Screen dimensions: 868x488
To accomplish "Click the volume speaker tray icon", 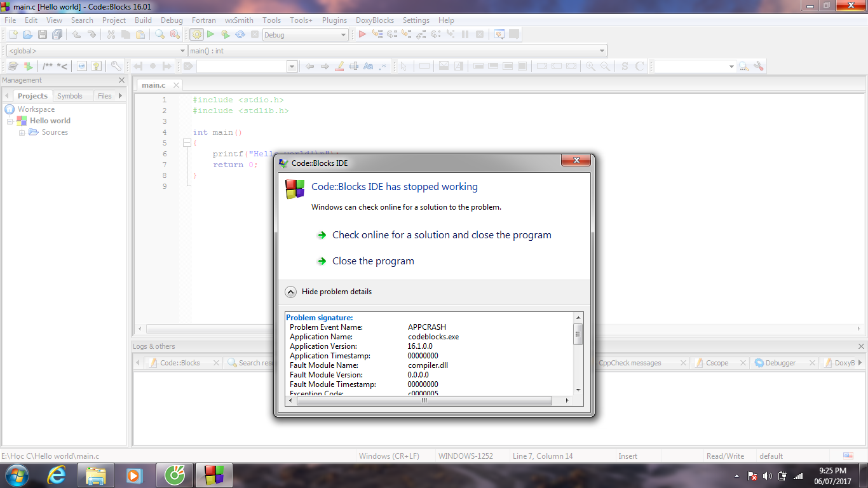I will coord(767,476).
